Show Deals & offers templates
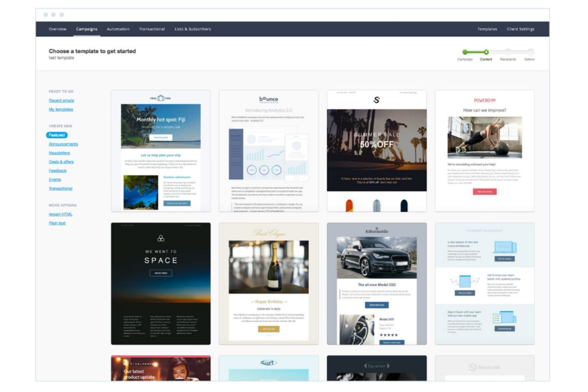The width and height of the screenshot is (588, 392). click(61, 162)
